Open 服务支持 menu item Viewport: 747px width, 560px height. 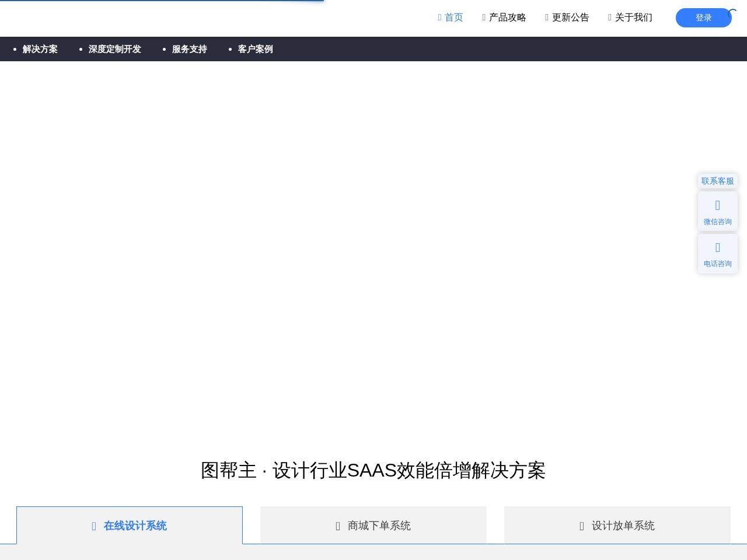[190, 49]
